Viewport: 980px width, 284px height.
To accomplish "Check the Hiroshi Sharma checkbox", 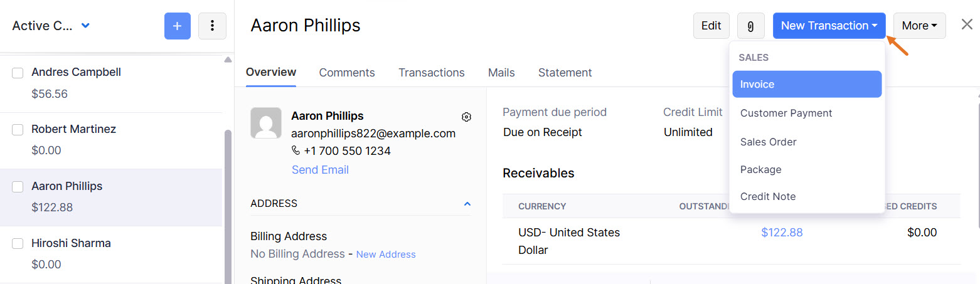I will pyautogui.click(x=18, y=243).
